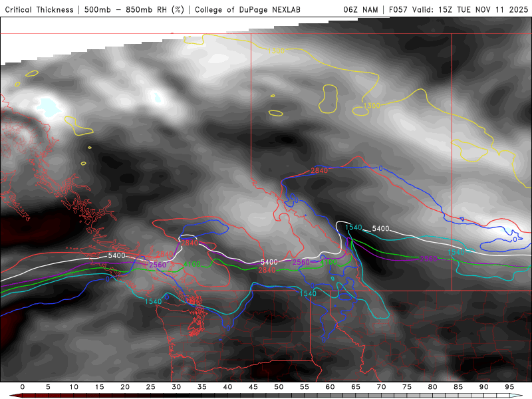Image resolution: width=532 pixels, height=399 pixels.
Task: Click the "30" humidity scale label
Action: [176, 387]
